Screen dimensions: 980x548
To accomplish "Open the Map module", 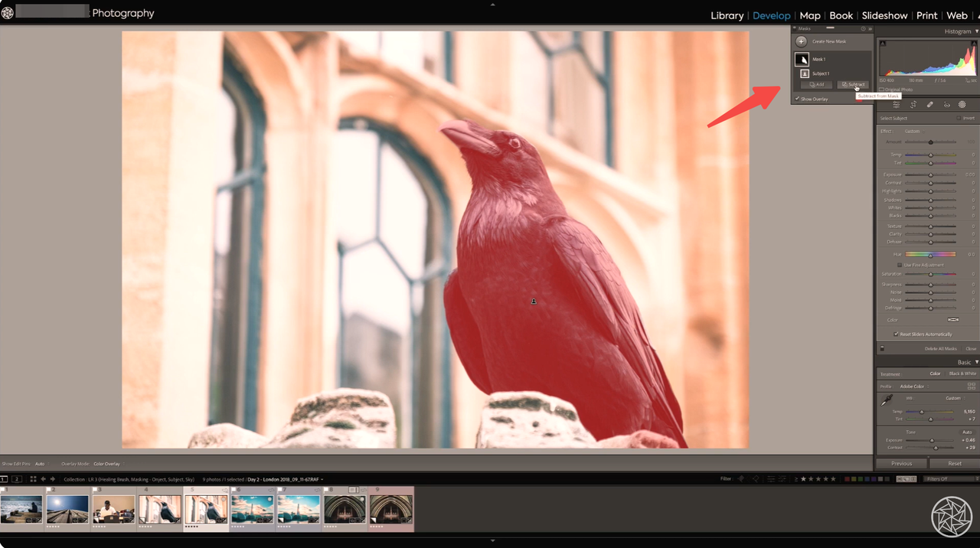I will pyautogui.click(x=809, y=15).
